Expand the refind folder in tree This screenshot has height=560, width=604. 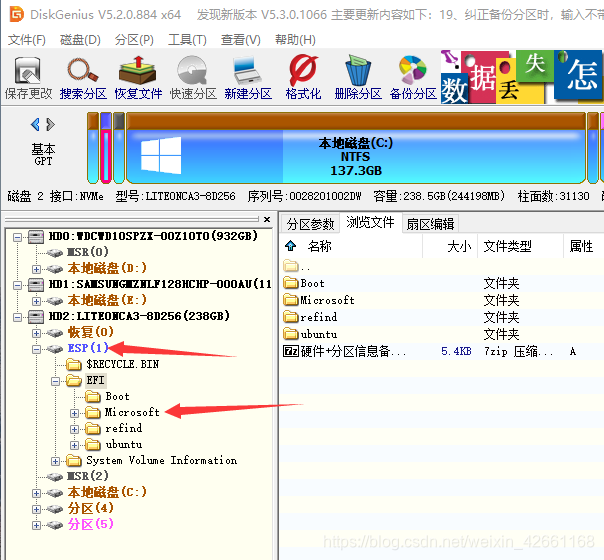[75, 429]
